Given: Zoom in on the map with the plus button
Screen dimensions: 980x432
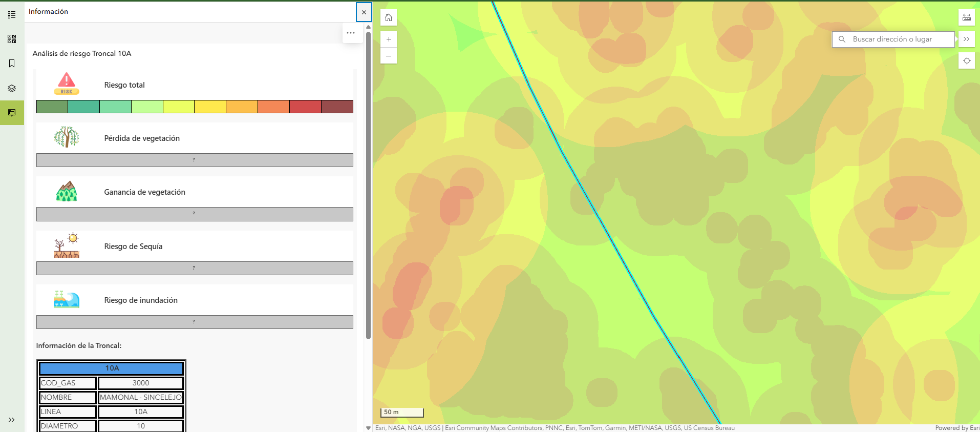Looking at the screenshot, I should coord(389,39).
